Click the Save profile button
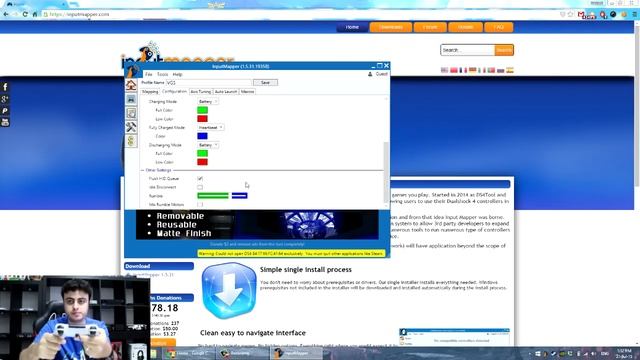Screen dimensions: 640x360 click(265, 82)
